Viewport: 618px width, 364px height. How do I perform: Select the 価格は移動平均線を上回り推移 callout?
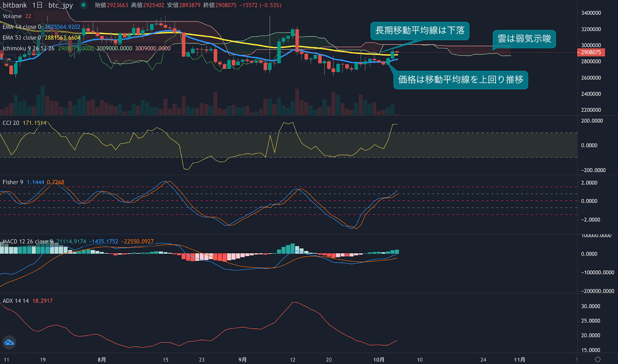tap(461, 80)
